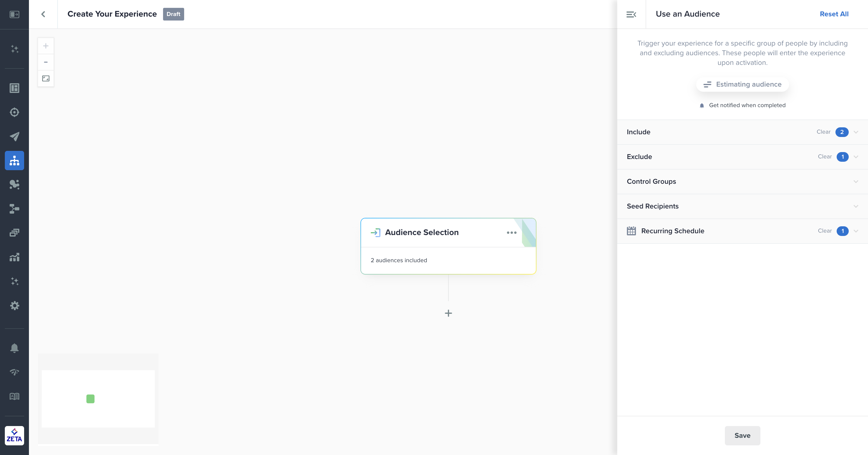The height and width of the screenshot is (455, 868).
Task: Click Reset All link
Action: tap(834, 14)
